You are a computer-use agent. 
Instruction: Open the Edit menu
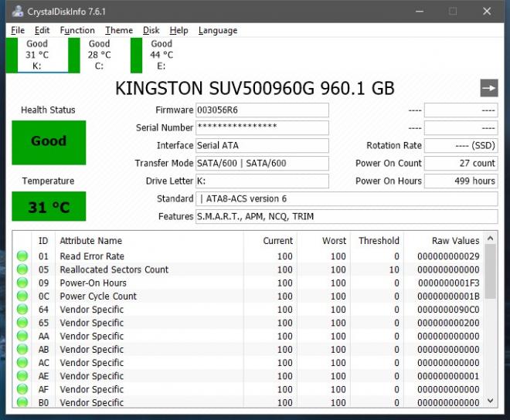pos(42,30)
